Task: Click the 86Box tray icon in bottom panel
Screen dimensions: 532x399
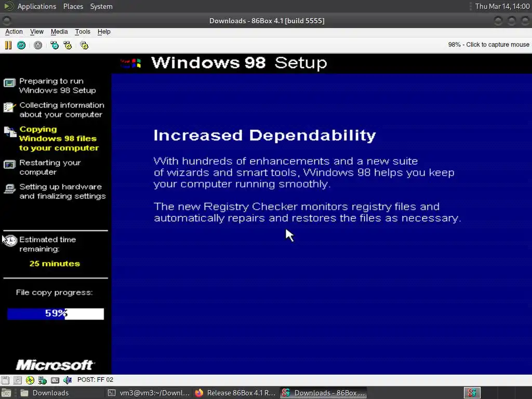Action: click(x=472, y=393)
